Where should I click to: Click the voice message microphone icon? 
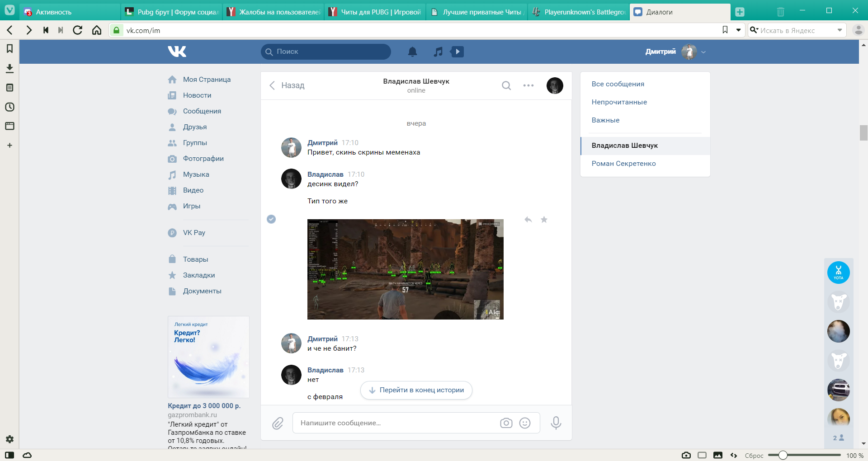click(556, 423)
